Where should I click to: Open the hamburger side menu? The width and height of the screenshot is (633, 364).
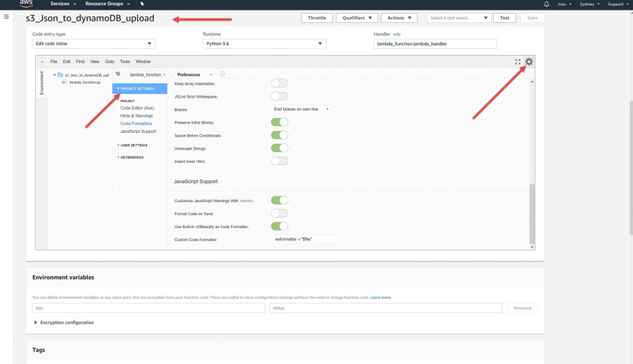coord(6,17)
